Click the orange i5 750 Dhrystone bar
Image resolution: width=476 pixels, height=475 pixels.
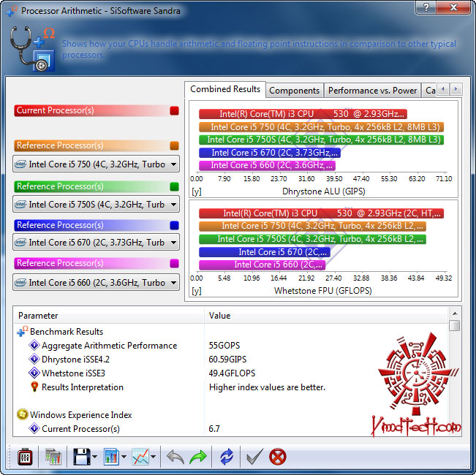coord(321,126)
